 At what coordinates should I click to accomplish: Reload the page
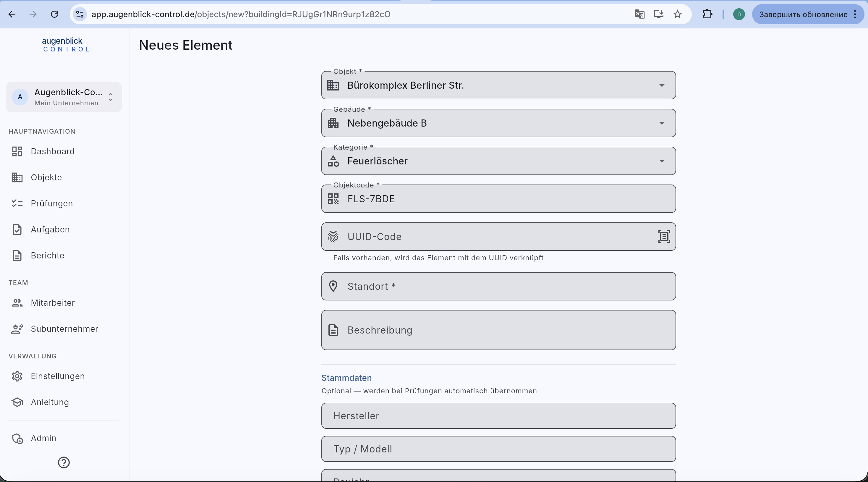54,14
